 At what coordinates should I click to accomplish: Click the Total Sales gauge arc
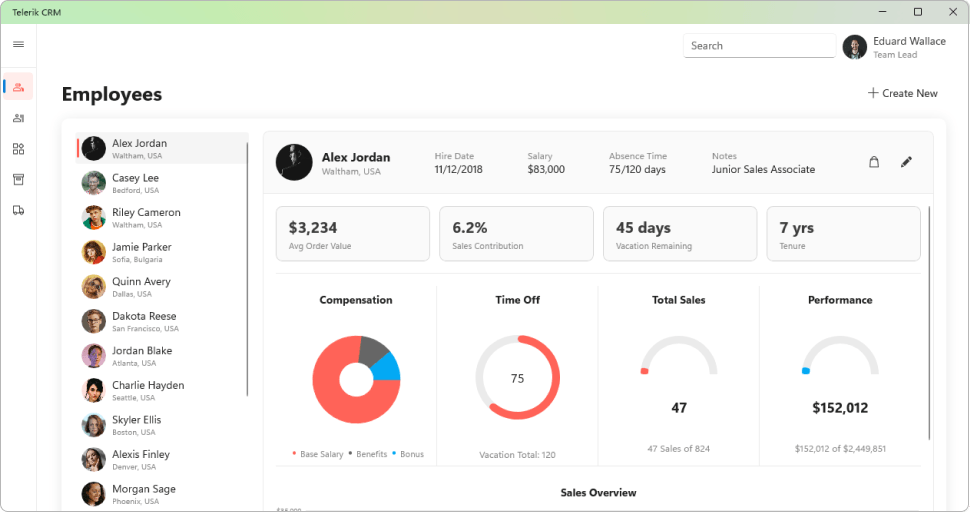(679, 356)
